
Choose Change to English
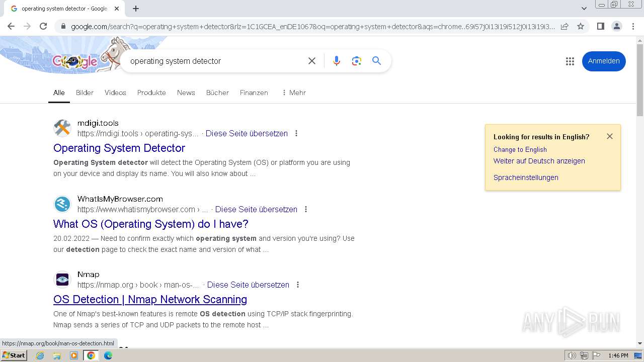click(x=520, y=149)
